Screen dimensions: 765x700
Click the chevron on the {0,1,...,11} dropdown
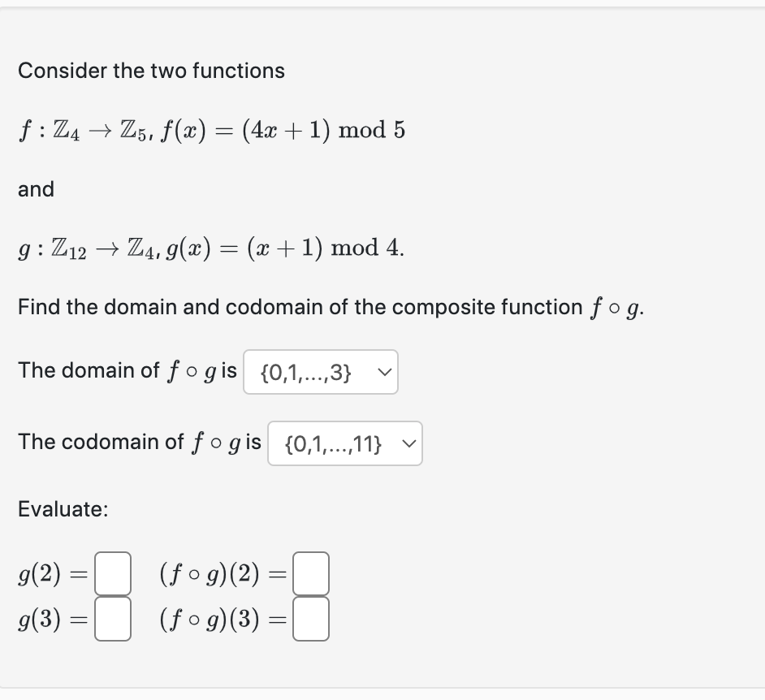[408, 443]
